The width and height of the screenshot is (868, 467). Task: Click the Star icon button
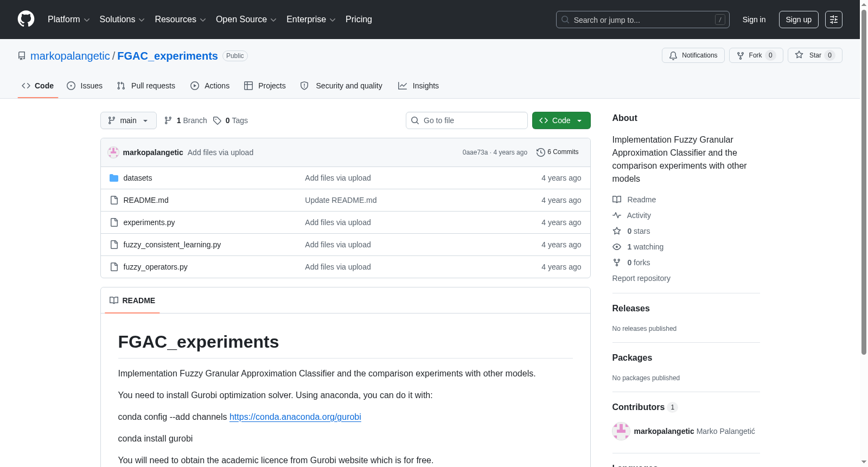(x=799, y=55)
